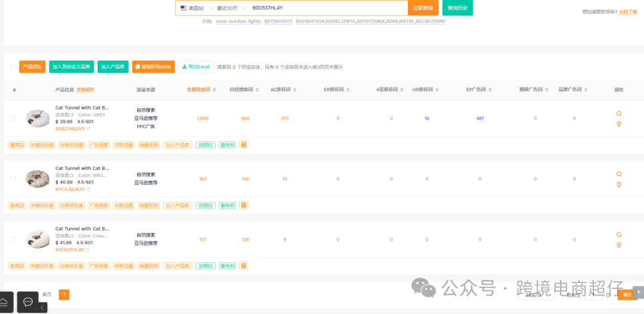Click the 立即查询 search button
This screenshot has height=314, width=644.
point(423,8)
